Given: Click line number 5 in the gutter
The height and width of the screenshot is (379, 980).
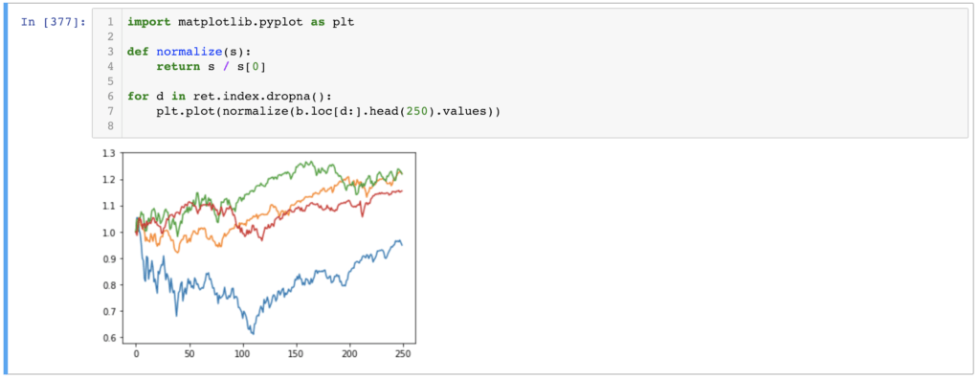Looking at the screenshot, I should [110, 81].
